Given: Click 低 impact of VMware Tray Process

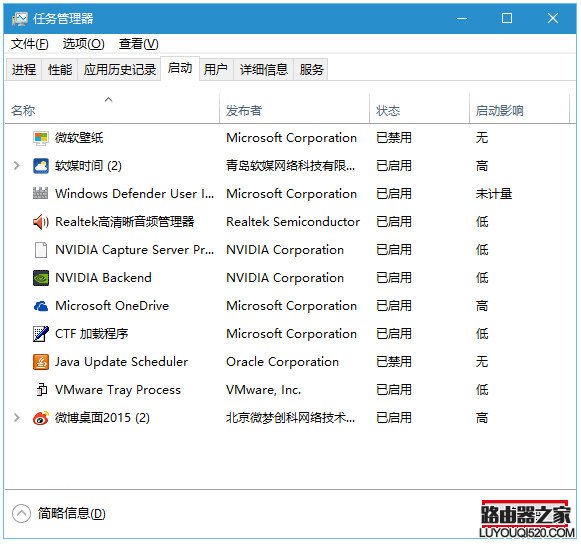Looking at the screenshot, I should click(482, 390).
